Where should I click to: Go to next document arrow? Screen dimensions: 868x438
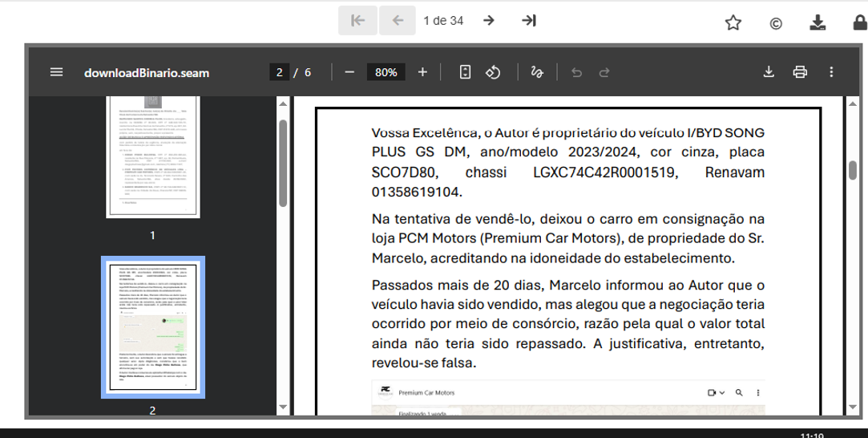pos(488,21)
